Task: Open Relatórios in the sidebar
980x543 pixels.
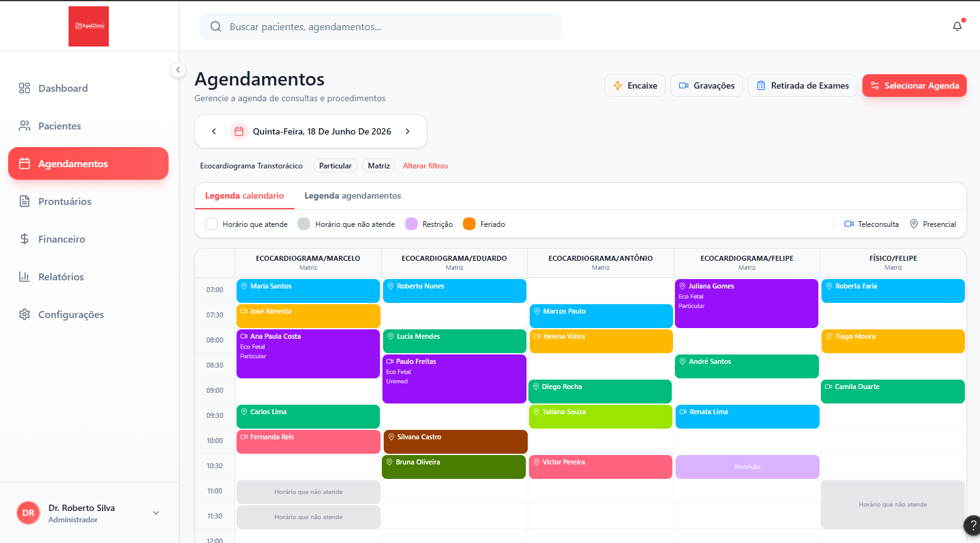Action: [88, 277]
